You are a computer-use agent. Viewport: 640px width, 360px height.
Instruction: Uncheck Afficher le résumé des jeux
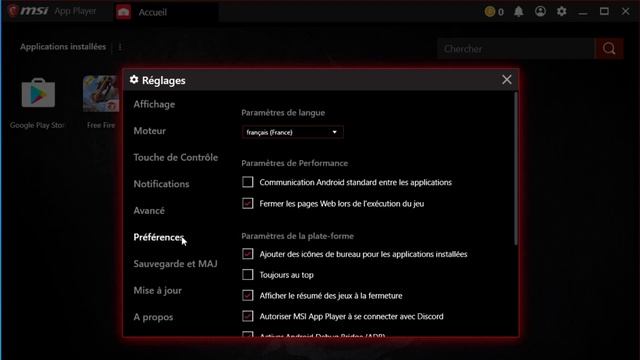coord(247,296)
